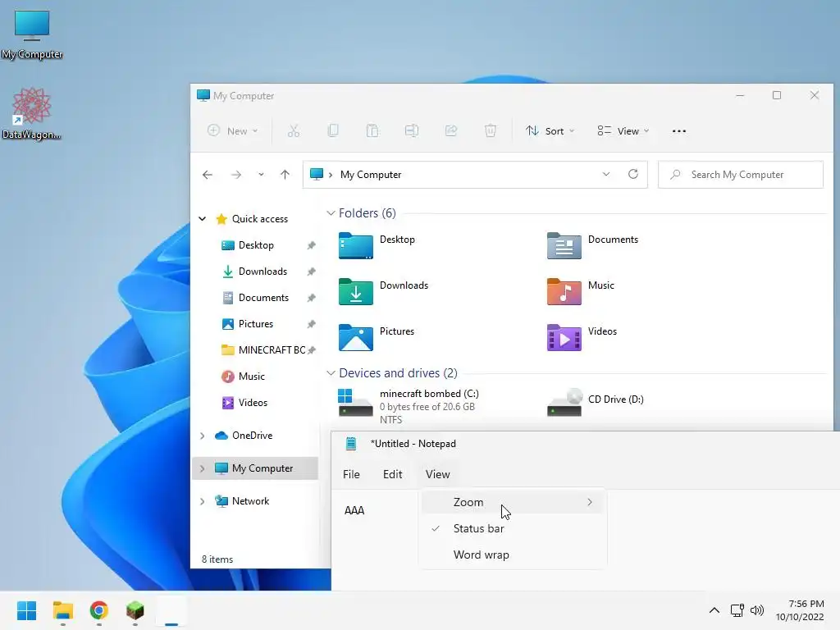Viewport: 840px width, 630px height.
Task: Click the network tray icon
Action: (737, 610)
